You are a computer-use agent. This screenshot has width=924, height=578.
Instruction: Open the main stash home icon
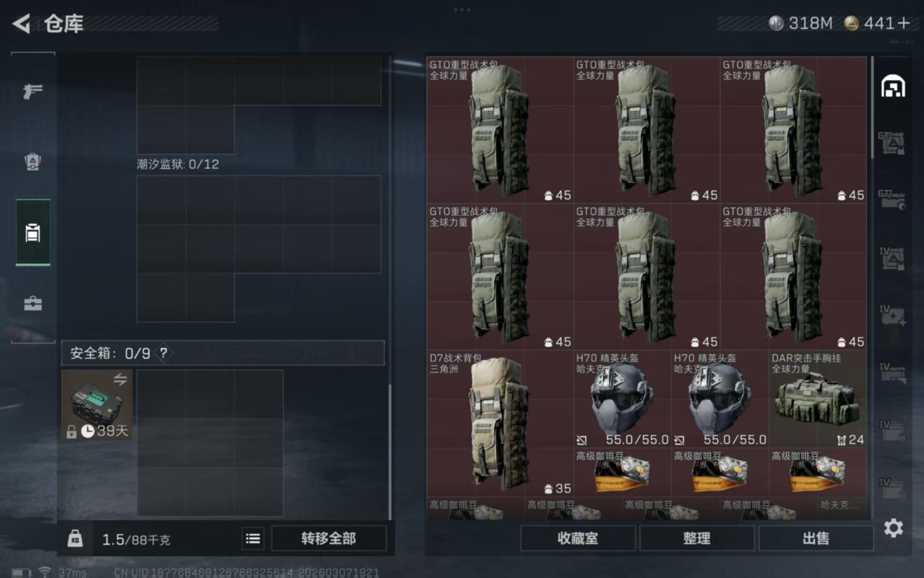coord(893,86)
